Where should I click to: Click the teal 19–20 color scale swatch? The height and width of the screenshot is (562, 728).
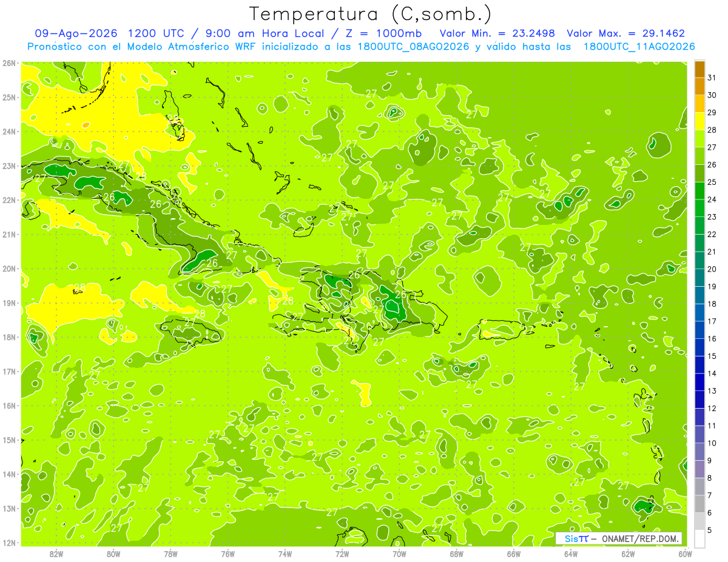tap(699, 278)
